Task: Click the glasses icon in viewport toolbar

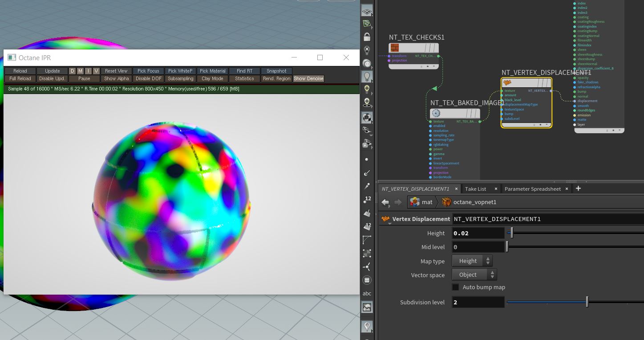Action: click(x=367, y=130)
